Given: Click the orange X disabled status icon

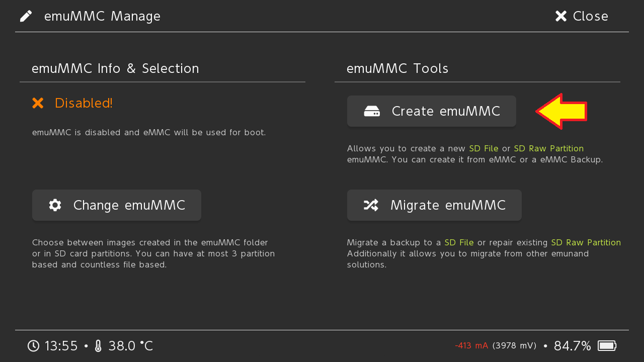Looking at the screenshot, I should coord(38,103).
